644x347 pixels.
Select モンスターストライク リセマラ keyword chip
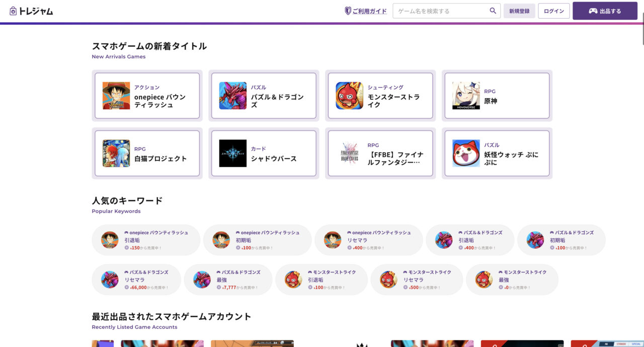417,280
